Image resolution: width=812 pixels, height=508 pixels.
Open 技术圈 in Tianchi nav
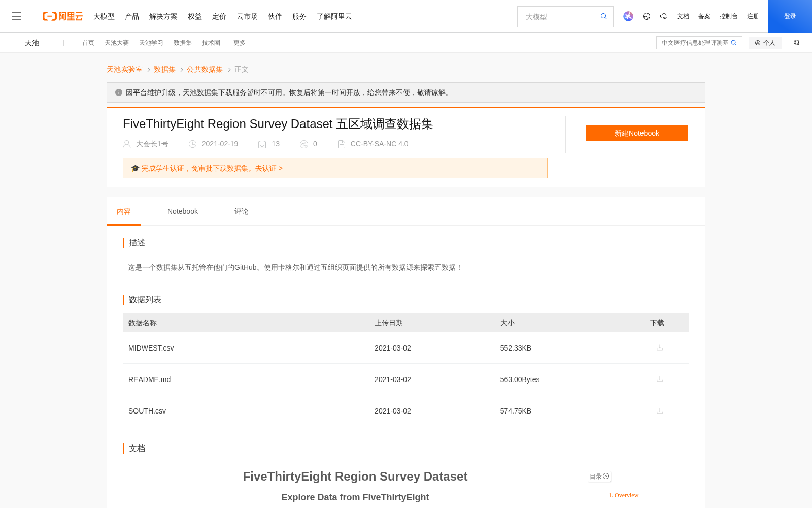pyautogui.click(x=211, y=43)
